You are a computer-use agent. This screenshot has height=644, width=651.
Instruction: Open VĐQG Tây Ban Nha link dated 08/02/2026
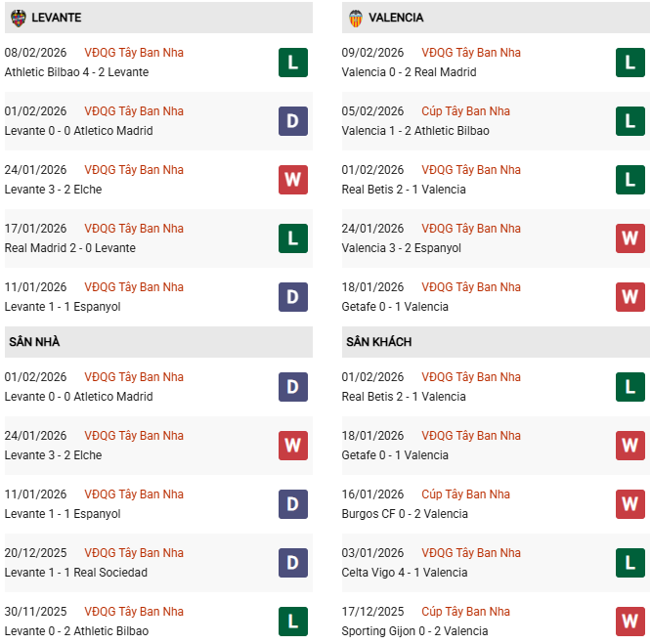[x=134, y=53]
